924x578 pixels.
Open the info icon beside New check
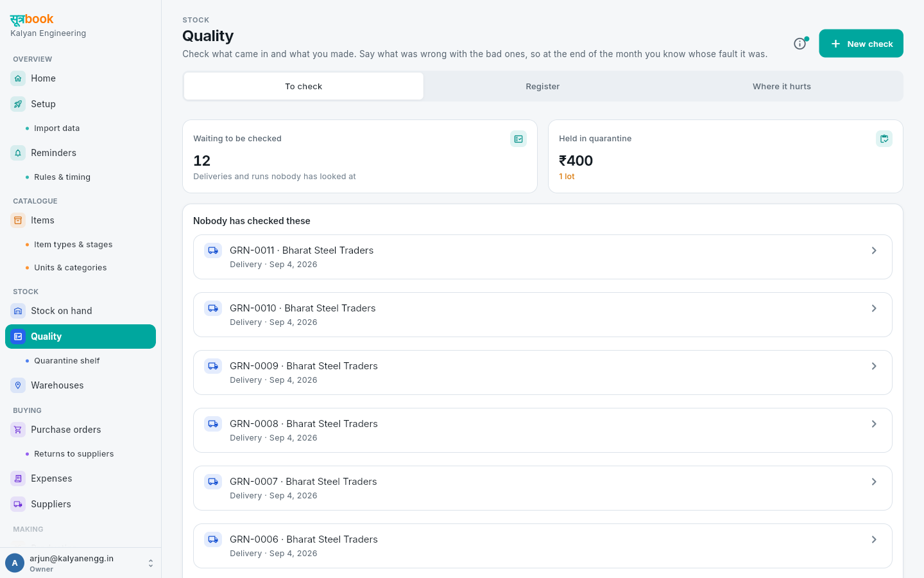800,44
